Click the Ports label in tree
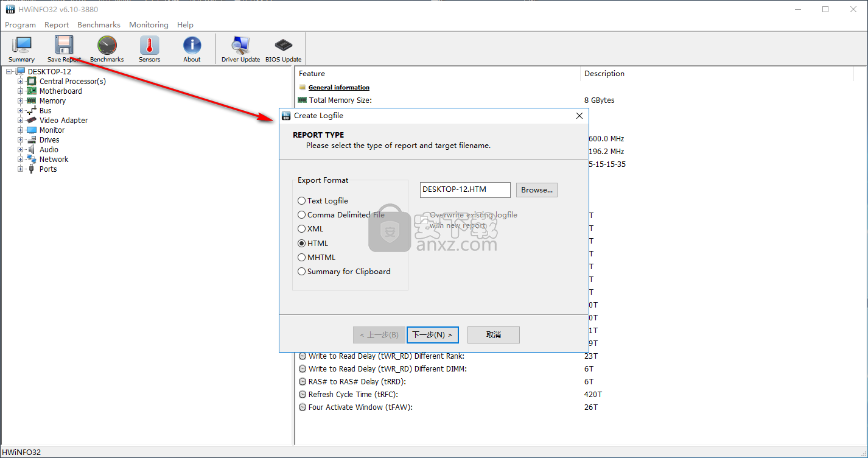The height and width of the screenshot is (458, 868). 48,169
